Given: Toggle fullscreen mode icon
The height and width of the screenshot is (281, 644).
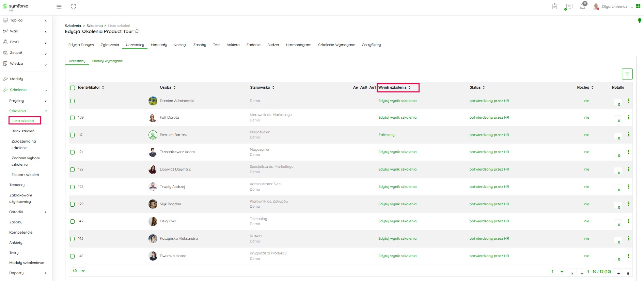Looking at the screenshot, I should coord(74,6).
